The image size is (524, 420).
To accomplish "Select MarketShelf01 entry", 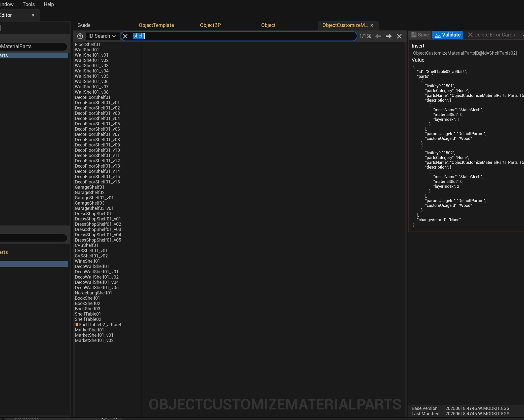I will (89, 330).
